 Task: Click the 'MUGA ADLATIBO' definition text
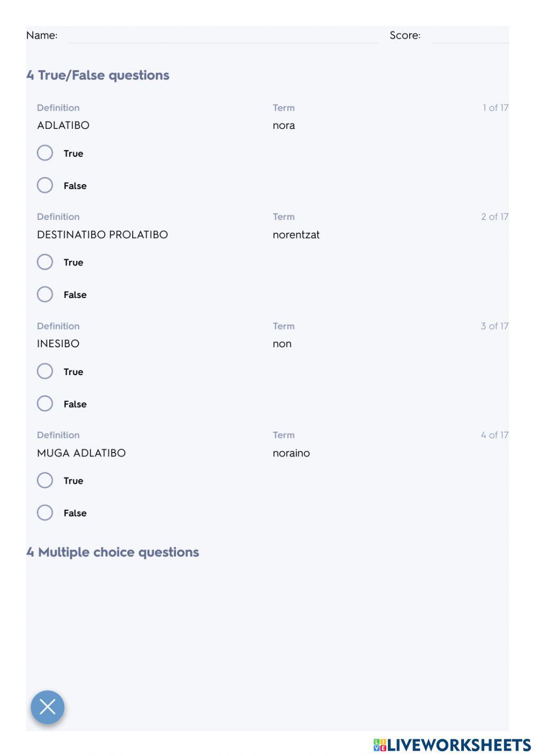point(81,453)
